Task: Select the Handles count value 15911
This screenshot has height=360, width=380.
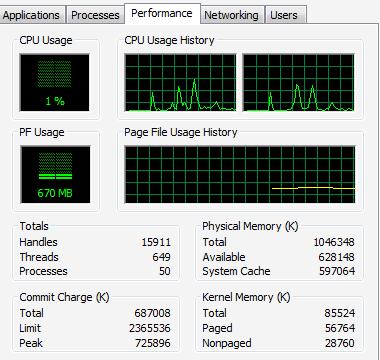Action: [156, 242]
